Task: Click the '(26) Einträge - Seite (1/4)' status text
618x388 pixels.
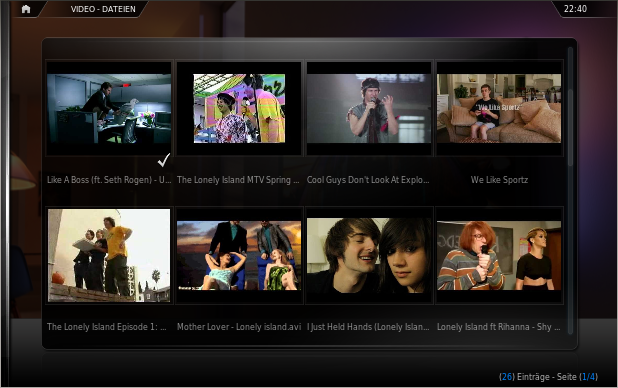Action: coord(548,377)
